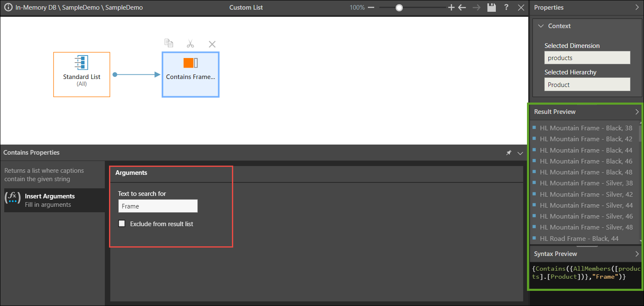Pin the Contains Properties panel
The image size is (644, 306).
point(508,153)
